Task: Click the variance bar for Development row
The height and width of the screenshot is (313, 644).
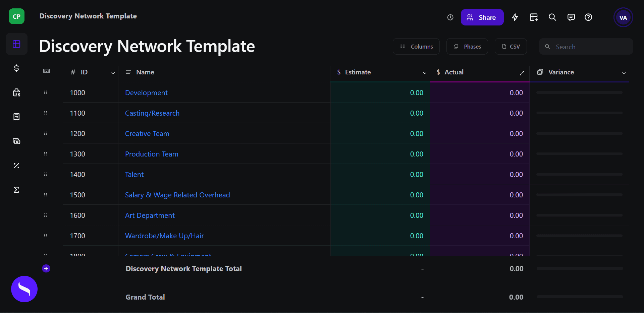Action: (x=579, y=93)
